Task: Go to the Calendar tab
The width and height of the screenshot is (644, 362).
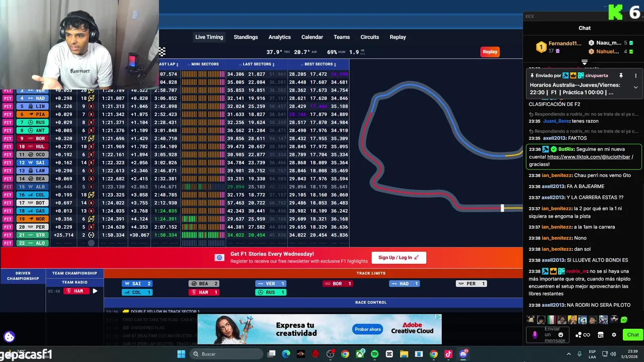Action: point(312,37)
